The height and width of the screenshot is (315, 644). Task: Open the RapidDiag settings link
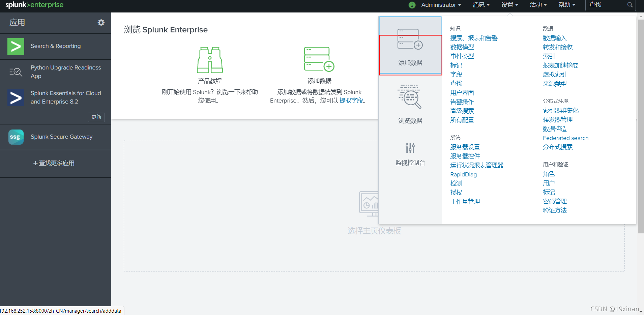[x=463, y=174]
